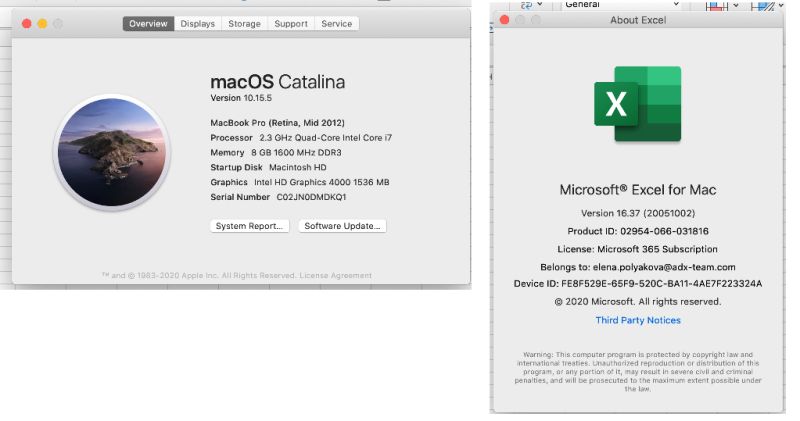This screenshot has width=800, height=421.
Task: Minimize the About This Mac window
Action: point(42,23)
